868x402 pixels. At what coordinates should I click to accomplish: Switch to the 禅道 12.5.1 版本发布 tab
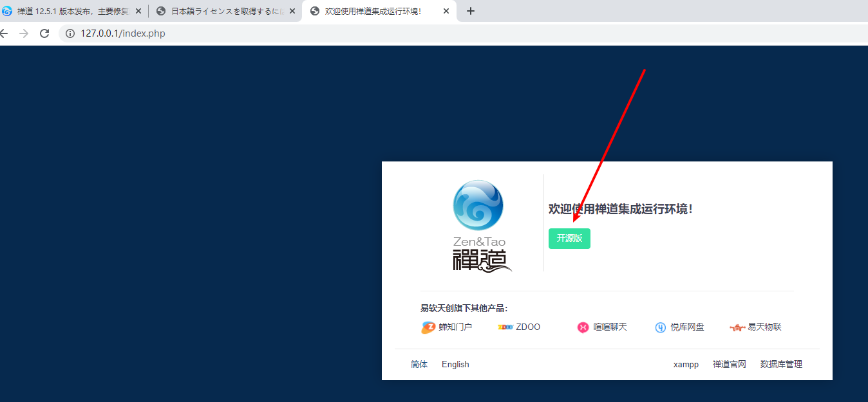point(74,11)
